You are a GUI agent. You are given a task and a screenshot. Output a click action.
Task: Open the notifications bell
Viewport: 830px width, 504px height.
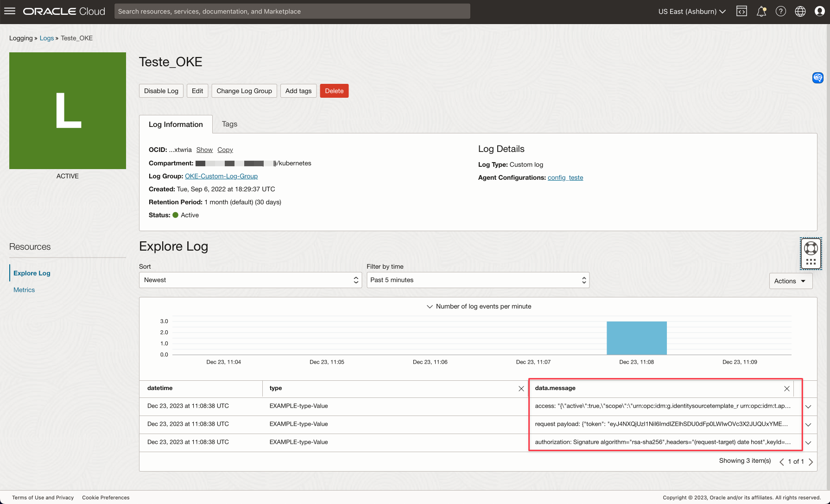761,12
